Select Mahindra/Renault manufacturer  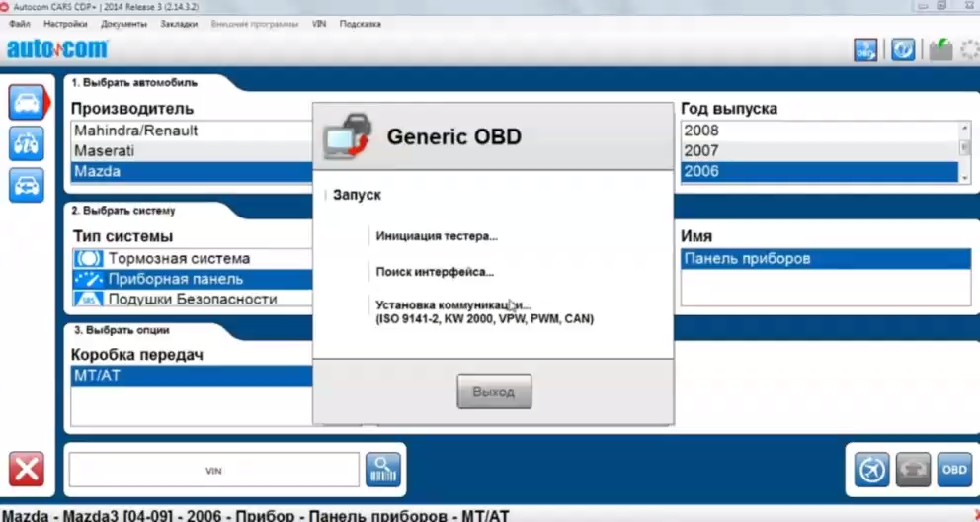192,130
